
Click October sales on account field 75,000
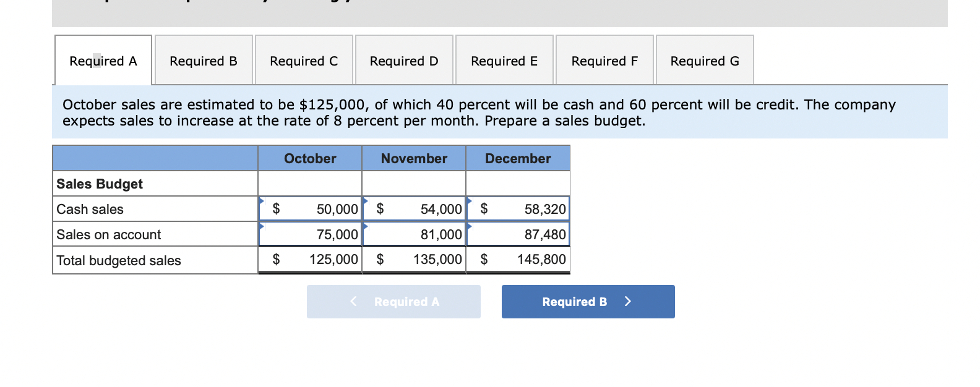310,234
